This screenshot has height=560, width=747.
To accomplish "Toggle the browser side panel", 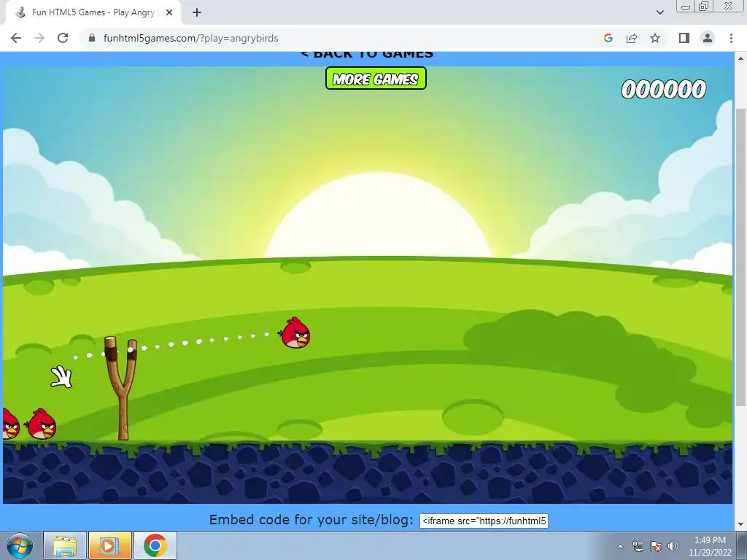I will click(x=684, y=38).
